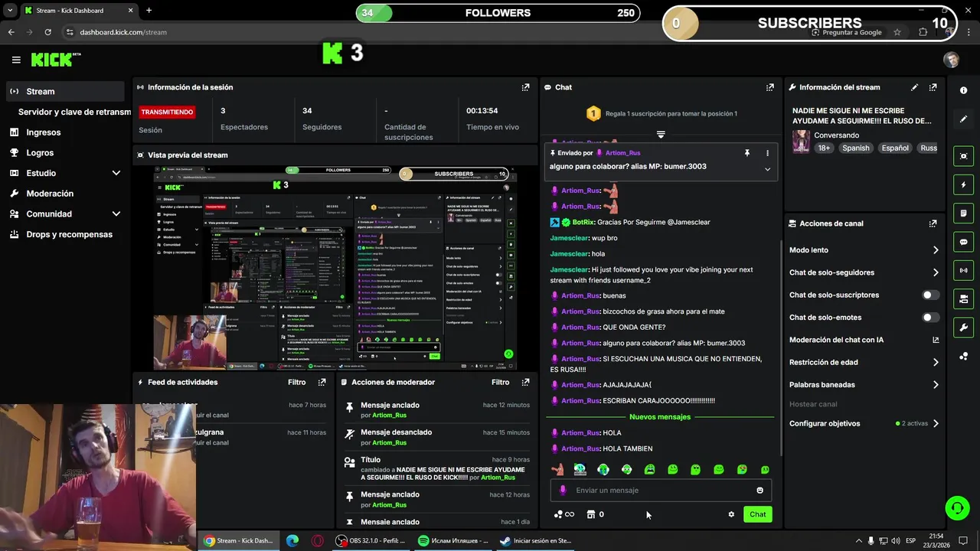Click the info icon in right sidebar
Image resolution: width=980 pixels, height=551 pixels.
tap(963, 90)
